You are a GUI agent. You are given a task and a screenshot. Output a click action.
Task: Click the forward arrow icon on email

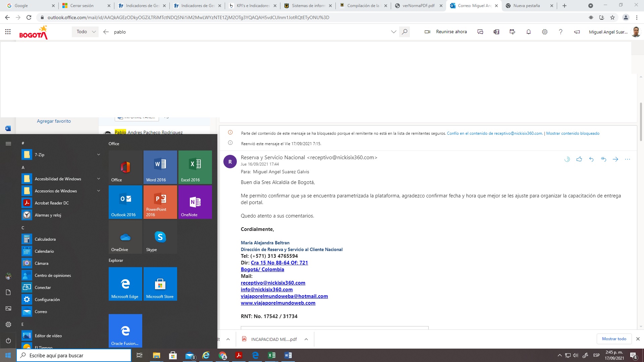click(615, 159)
